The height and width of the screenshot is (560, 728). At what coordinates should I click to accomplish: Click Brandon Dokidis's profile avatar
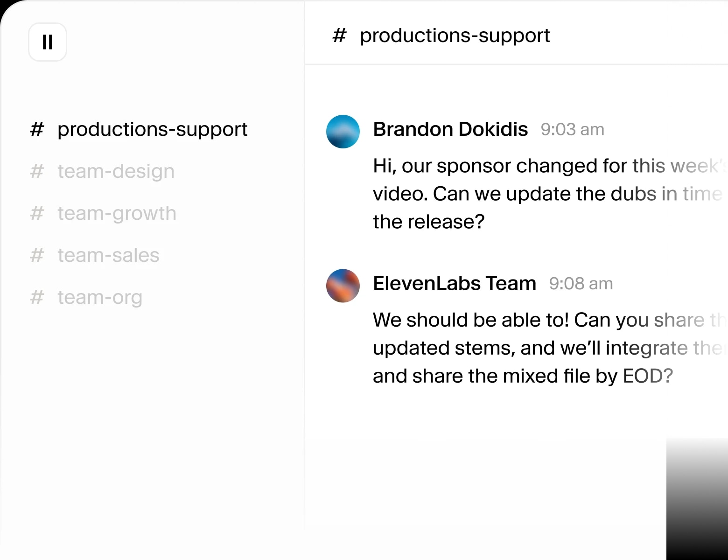(x=343, y=132)
